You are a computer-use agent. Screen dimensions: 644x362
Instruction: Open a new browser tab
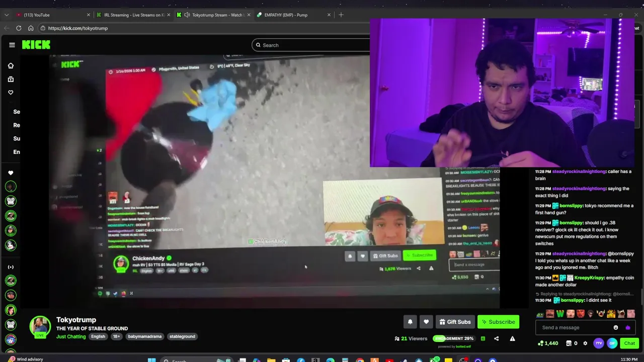pos(341,15)
